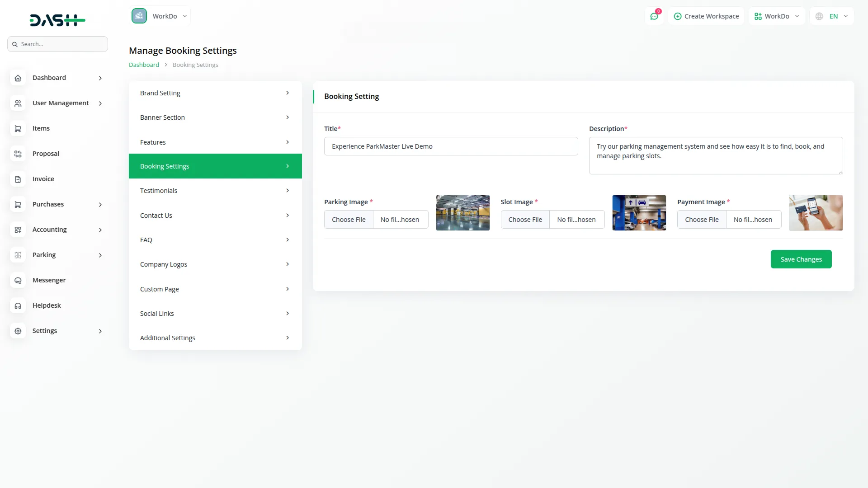Choose File for Parking Image

[x=349, y=220]
